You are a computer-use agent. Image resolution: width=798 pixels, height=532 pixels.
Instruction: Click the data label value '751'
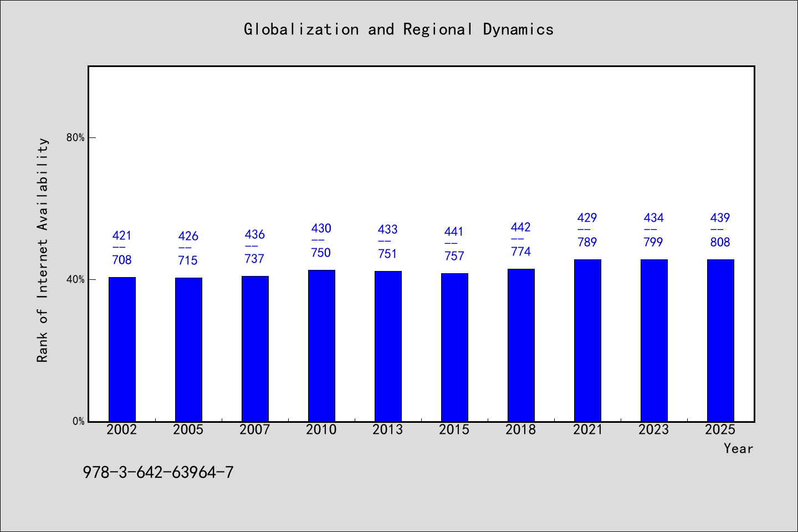[388, 254]
